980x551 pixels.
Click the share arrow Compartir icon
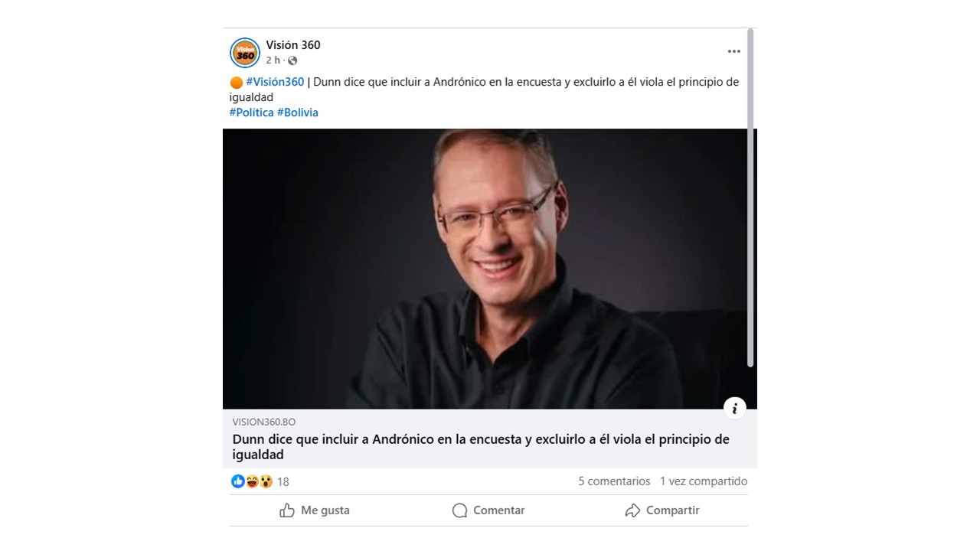coord(632,510)
